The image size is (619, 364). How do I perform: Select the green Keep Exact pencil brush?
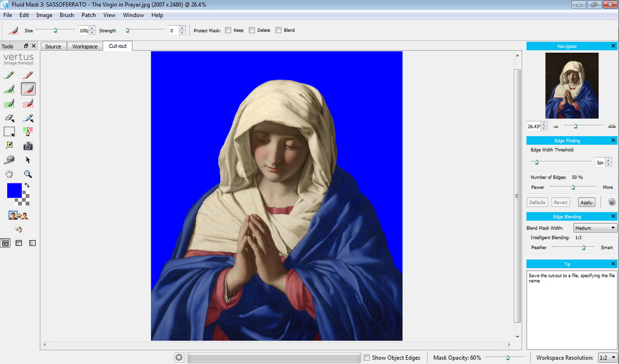coord(9,75)
